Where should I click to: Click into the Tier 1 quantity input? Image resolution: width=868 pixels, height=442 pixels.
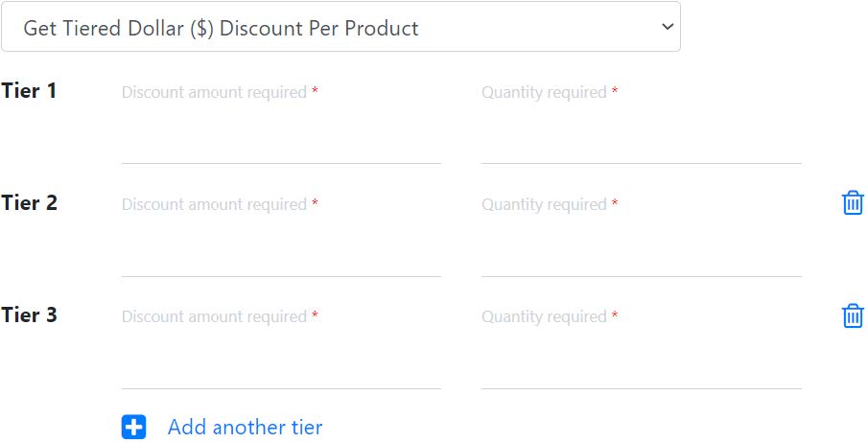pos(641,140)
